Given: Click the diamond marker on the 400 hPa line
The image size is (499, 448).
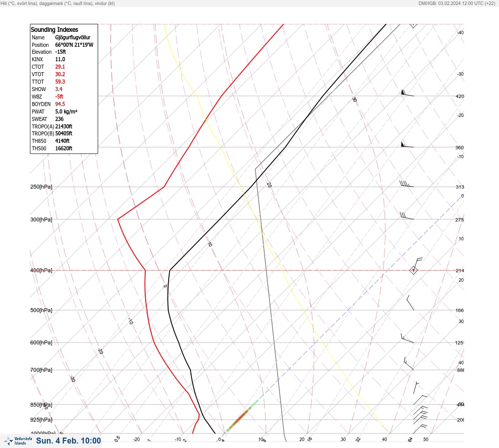Looking at the screenshot, I should [x=413, y=270].
